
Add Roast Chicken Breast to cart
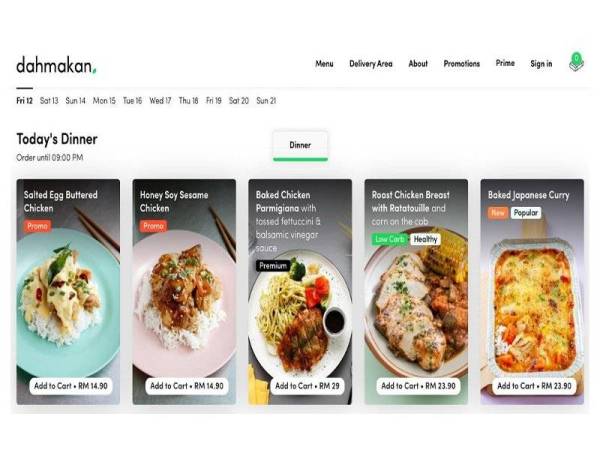click(x=418, y=386)
